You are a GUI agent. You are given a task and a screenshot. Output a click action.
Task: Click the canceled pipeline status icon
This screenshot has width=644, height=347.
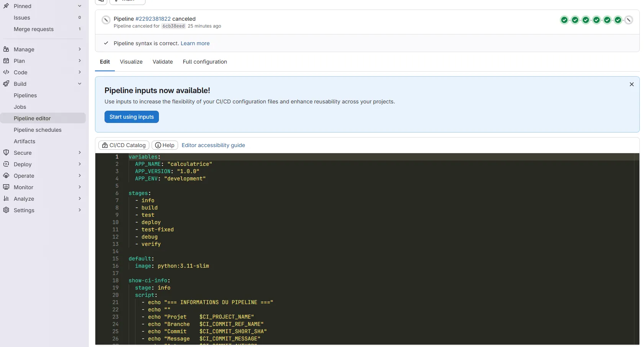point(106,20)
